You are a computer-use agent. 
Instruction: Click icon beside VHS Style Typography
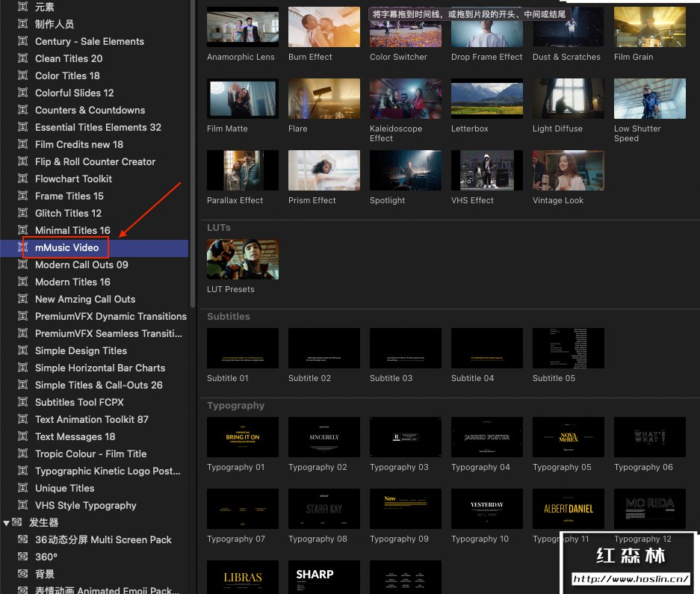pyautogui.click(x=22, y=506)
